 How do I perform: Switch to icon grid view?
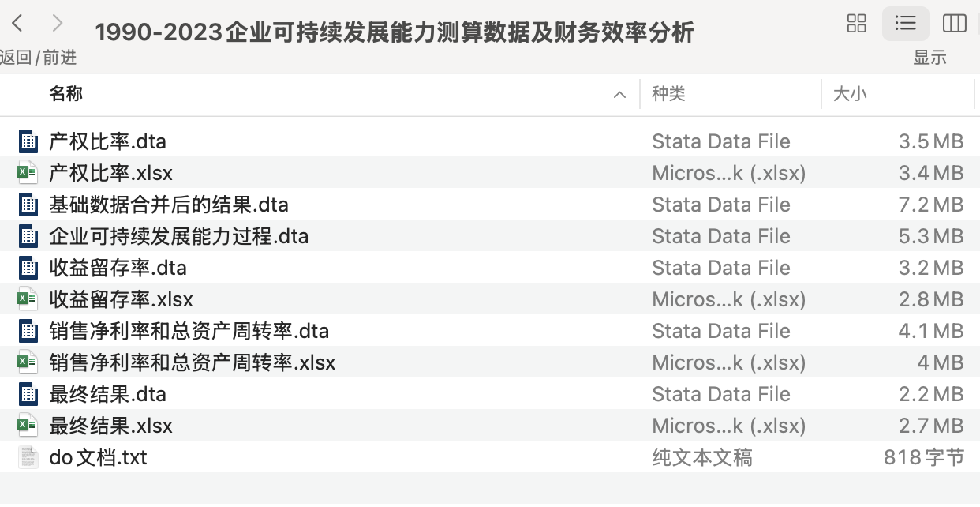pyautogui.click(x=856, y=24)
